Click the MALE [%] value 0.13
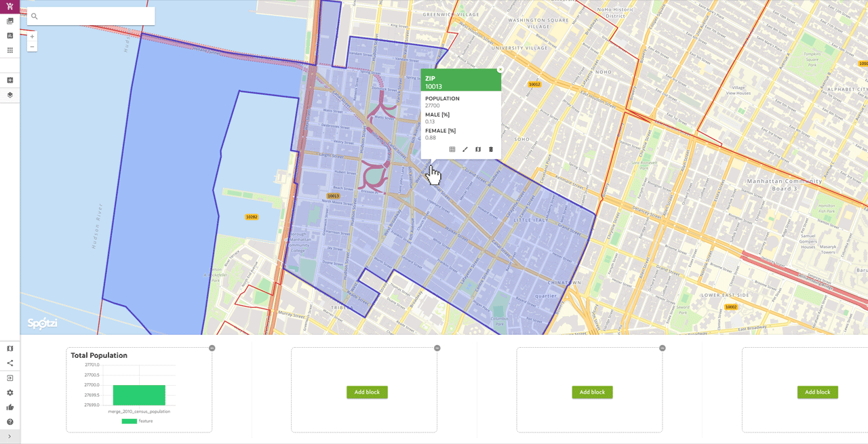 [430, 122]
